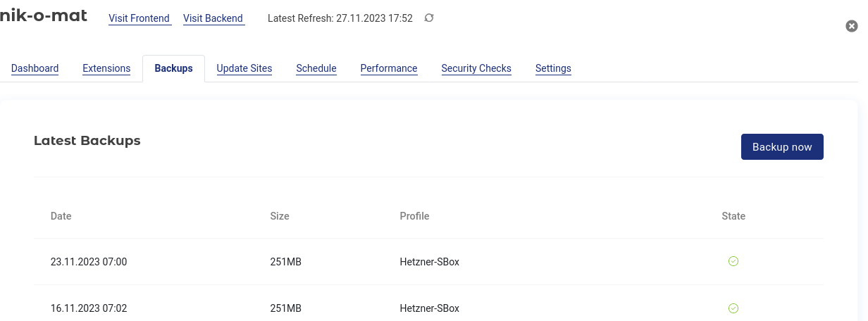
Task: Select the 23.11.2023 07:00 backup row date
Action: pos(89,262)
